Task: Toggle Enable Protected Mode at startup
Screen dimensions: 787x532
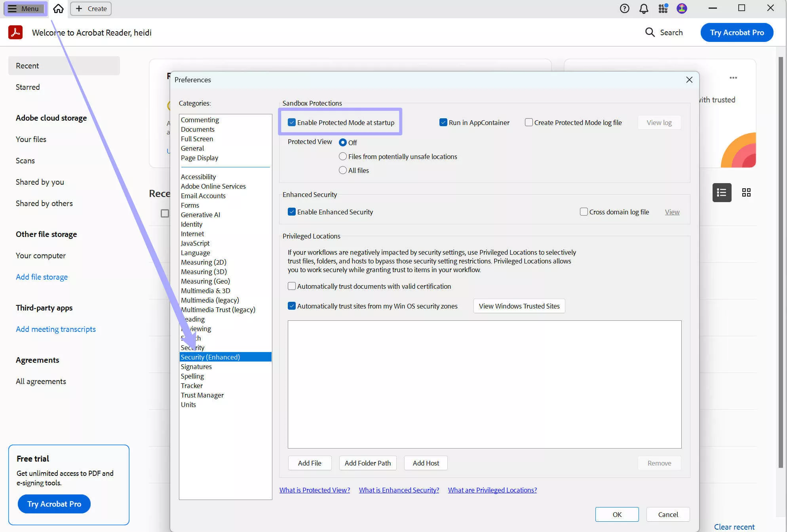Action: coord(292,122)
